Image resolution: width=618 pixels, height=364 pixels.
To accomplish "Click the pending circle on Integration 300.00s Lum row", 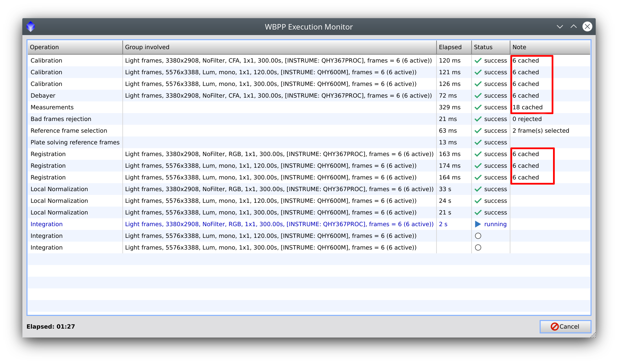I will coord(478,247).
